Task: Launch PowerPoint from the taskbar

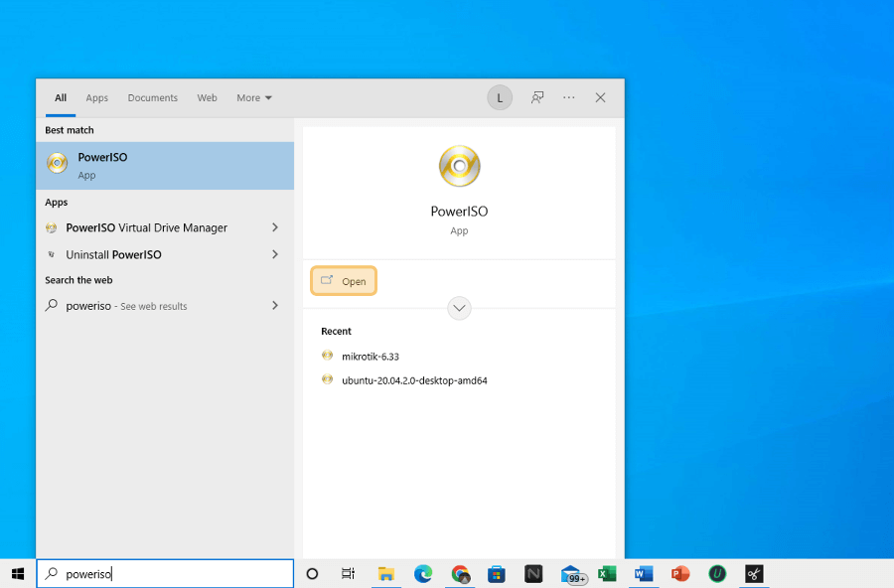Action: 680,574
